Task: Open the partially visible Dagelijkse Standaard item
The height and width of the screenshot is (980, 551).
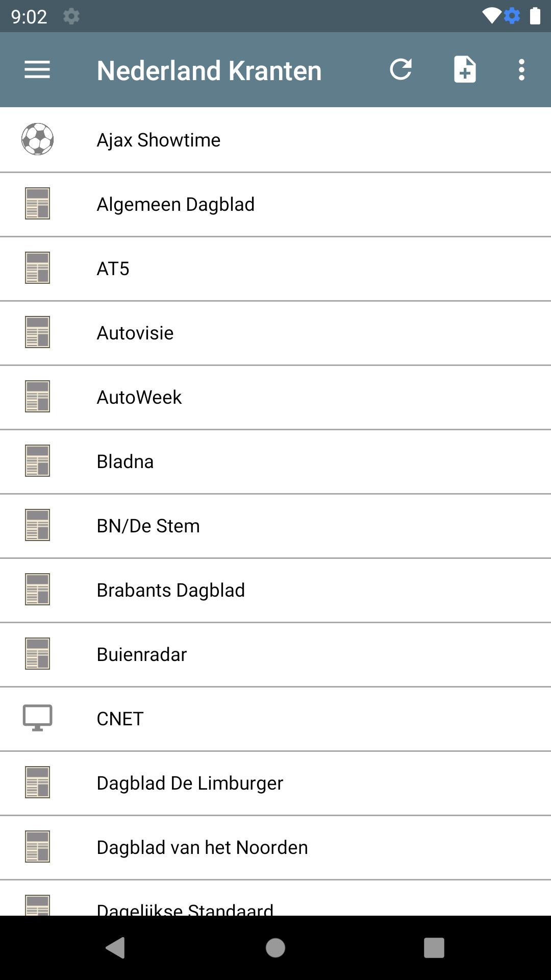Action: pyautogui.click(x=185, y=908)
